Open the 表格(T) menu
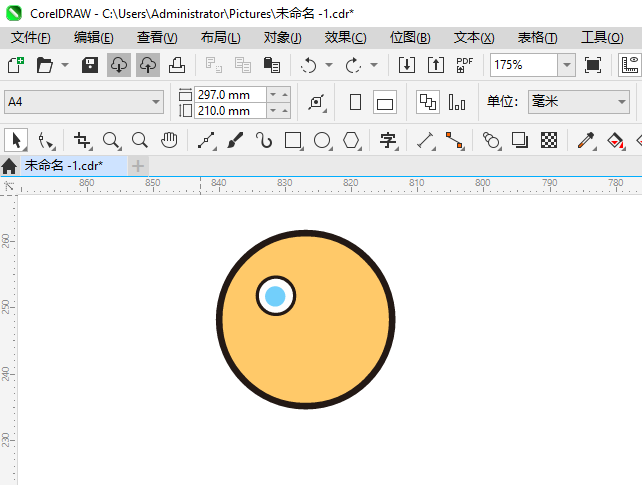Screen dimensions: 642x485 537,38
